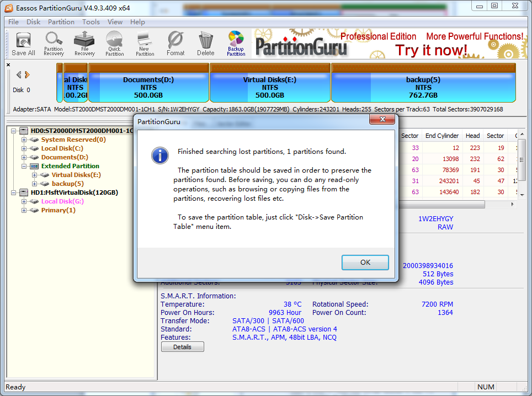Go to the previous disk arrow

point(19,74)
